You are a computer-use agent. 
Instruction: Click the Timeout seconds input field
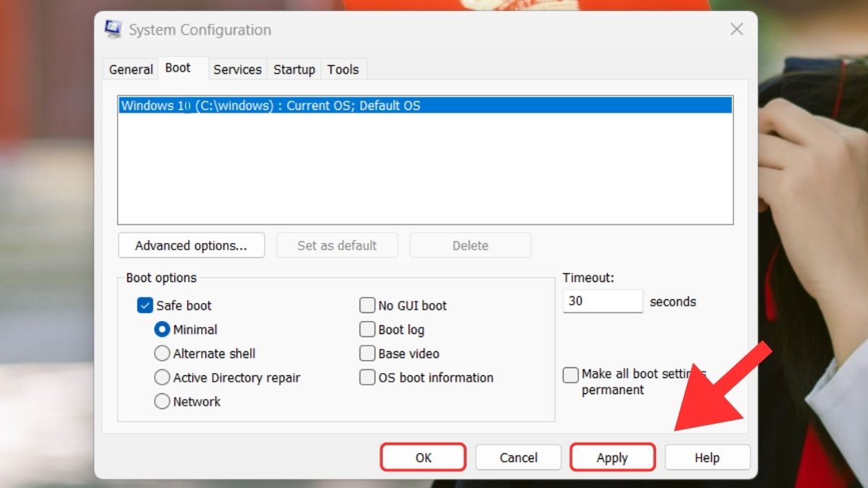[x=603, y=301]
